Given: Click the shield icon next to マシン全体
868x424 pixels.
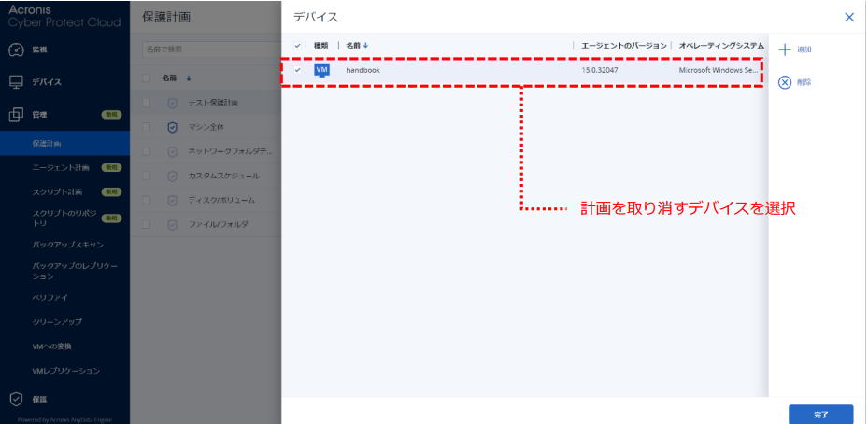Looking at the screenshot, I should tap(172, 127).
